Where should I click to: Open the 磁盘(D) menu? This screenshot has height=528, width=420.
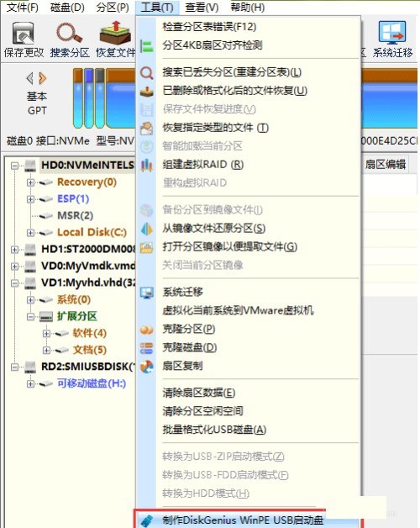pyautogui.click(x=67, y=7)
